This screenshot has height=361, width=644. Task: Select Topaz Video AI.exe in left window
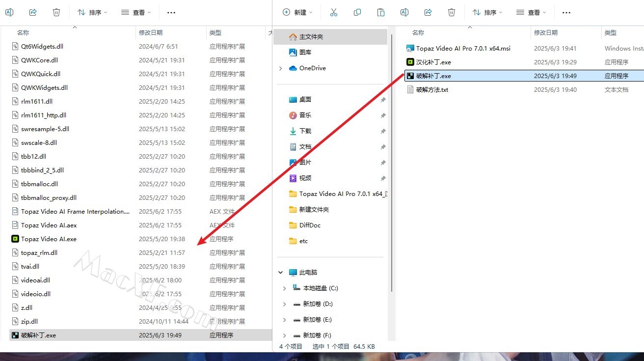click(x=44, y=239)
